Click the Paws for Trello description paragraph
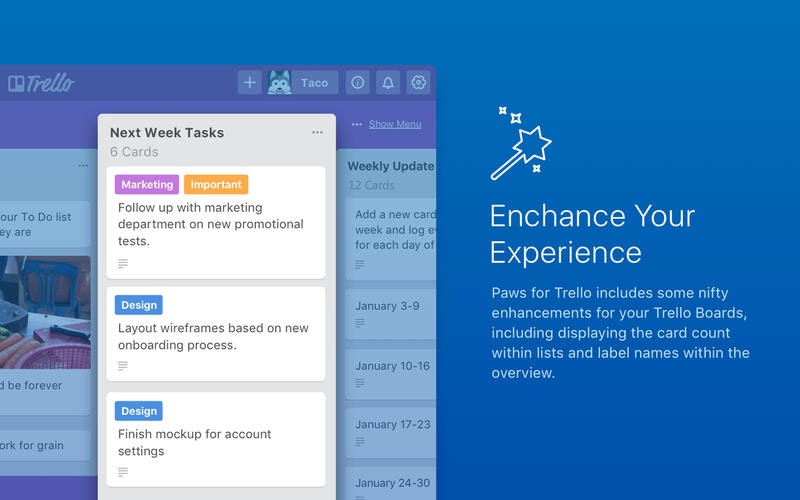This screenshot has width=800, height=500. [x=620, y=333]
